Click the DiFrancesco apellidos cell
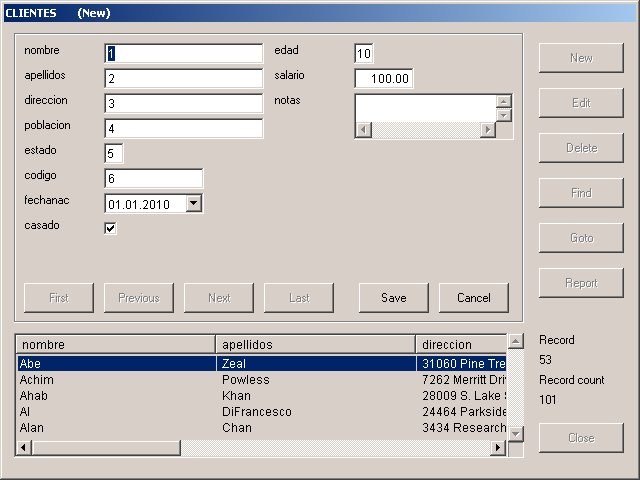 pyautogui.click(x=316, y=411)
